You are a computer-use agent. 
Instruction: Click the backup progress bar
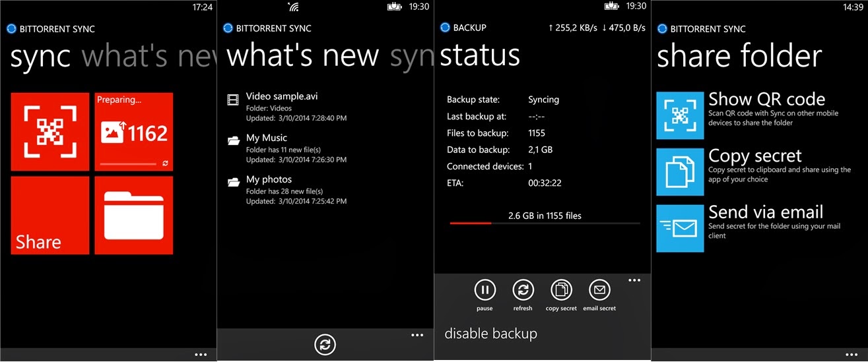[x=545, y=224]
